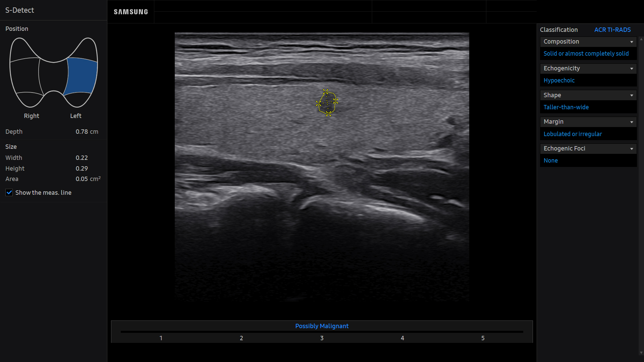Screen dimensions: 644x362
Task: Uncheck the 'Show the meas. line' checkbox
Action: coord(9,192)
